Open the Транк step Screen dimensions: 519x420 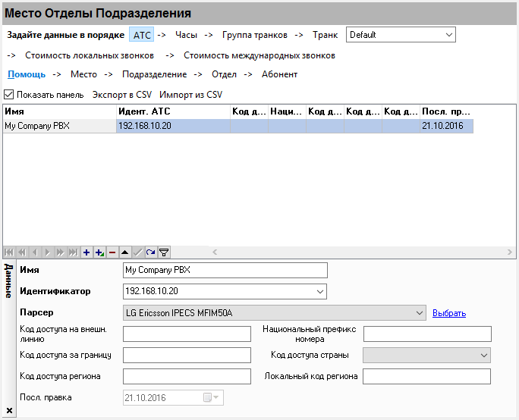[325, 35]
